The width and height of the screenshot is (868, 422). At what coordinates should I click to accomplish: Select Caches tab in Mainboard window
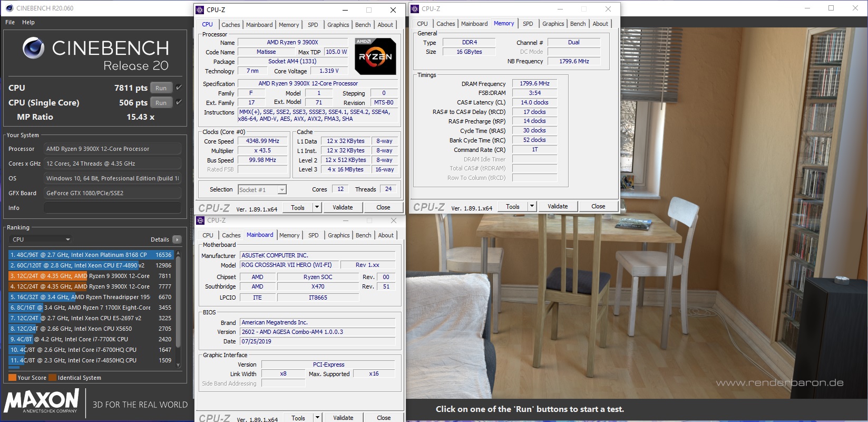[231, 235]
